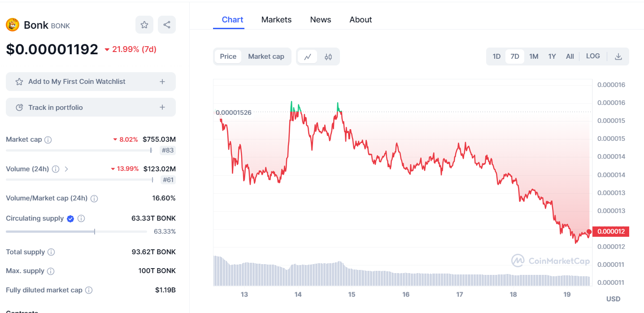Open the Markets tab

coord(277,20)
